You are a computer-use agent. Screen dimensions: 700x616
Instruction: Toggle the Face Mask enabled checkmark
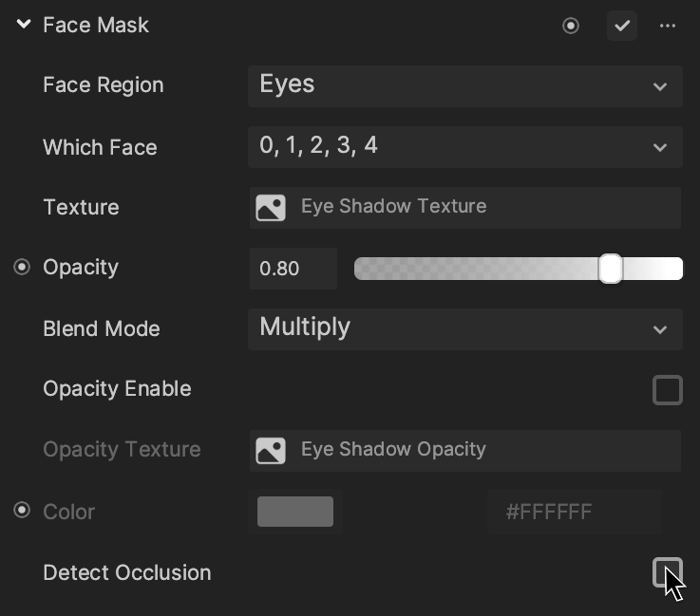point(622,26)
